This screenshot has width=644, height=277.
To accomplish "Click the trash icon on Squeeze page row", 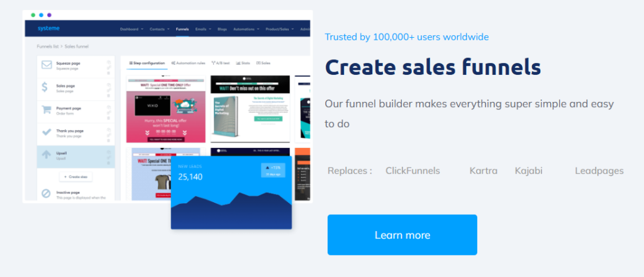I will pos(108,73).
